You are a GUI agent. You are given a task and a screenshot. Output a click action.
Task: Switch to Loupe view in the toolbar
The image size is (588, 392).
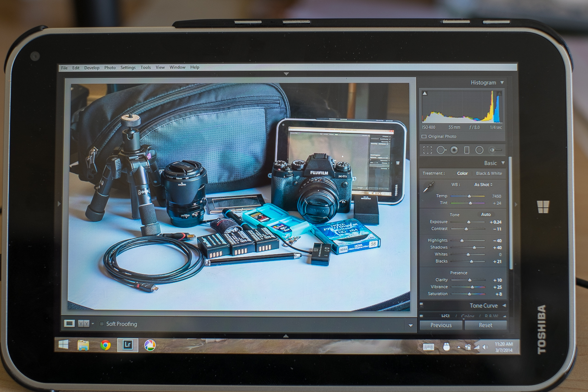pyautogui.click(x=69, y=324)
